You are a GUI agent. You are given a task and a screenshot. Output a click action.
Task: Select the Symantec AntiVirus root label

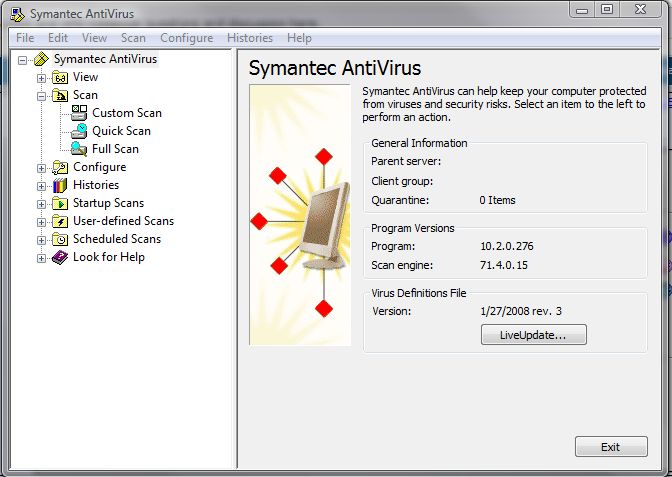[x=105, y=59]
